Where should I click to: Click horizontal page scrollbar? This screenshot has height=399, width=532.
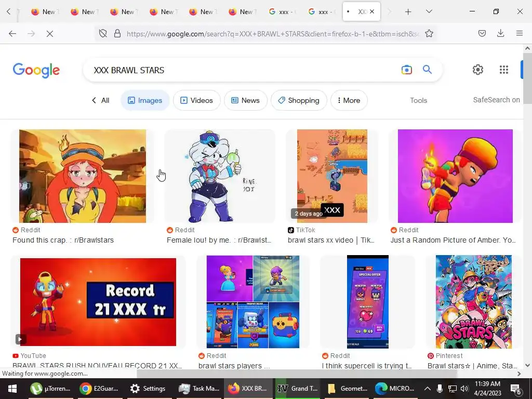297,374
